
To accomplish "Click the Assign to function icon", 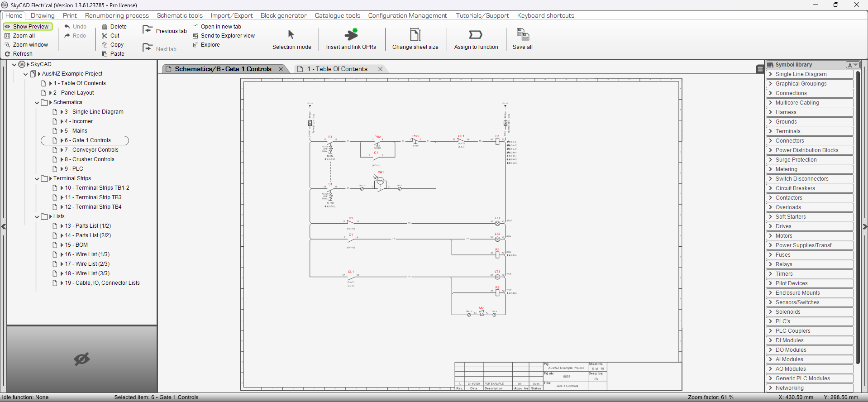I will click(x=476, y=35).
